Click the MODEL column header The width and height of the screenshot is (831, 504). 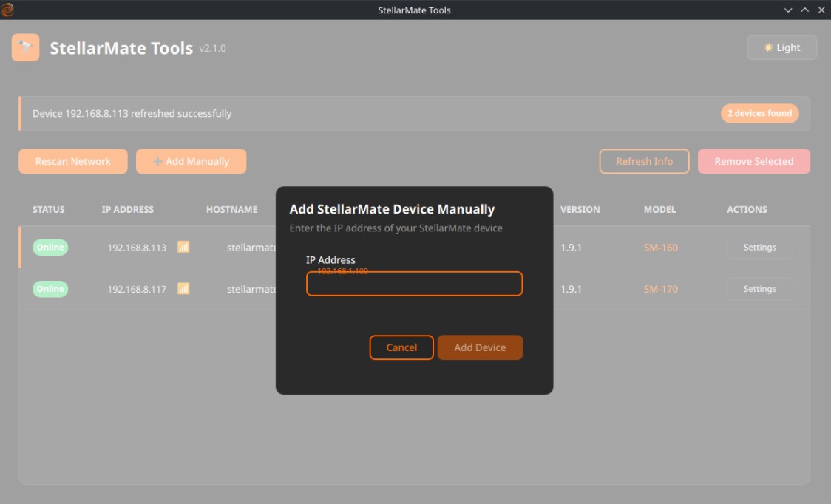point(659,209)
